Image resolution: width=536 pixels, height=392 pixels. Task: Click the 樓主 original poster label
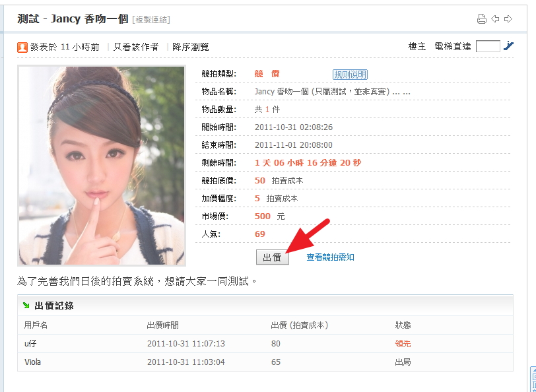point(417,46)
